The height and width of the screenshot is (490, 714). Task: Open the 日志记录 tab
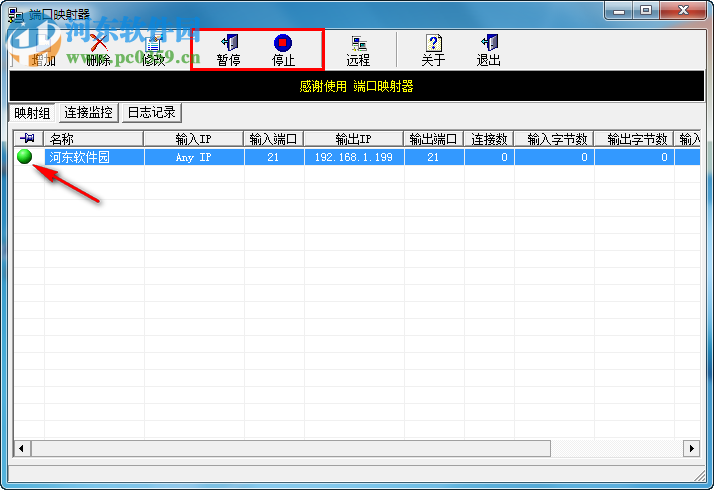tap(152, 112)
